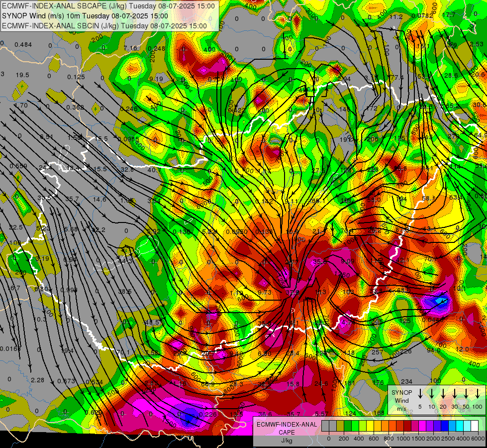Viewport: 487px width, 448px height.
Task: Click the SYNOP Wind 10m title line
Action: pyautogui.click(x=85, y=16)
